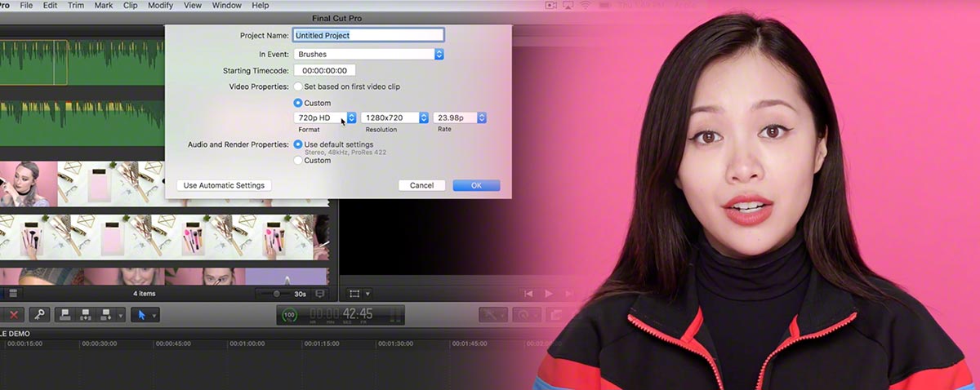Click the Project Name text field

click(x=368, y=35)
